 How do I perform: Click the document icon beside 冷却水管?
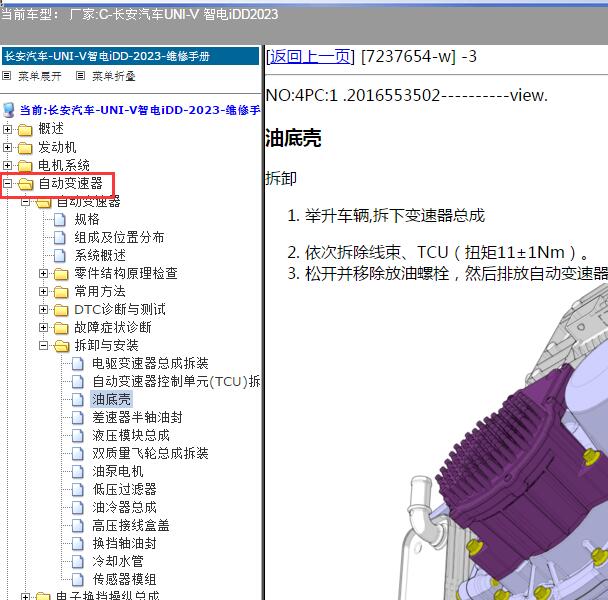78,562
